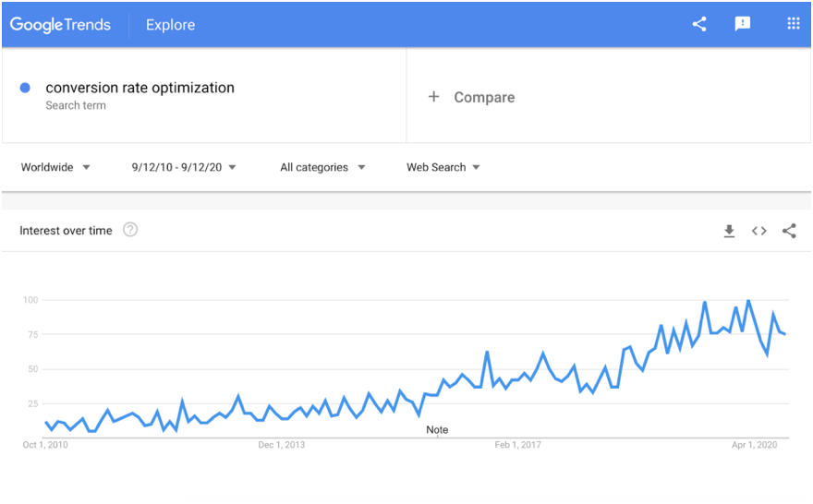Click the Explore header item
The height and width of the screenshot is (504, 813).
171,25
